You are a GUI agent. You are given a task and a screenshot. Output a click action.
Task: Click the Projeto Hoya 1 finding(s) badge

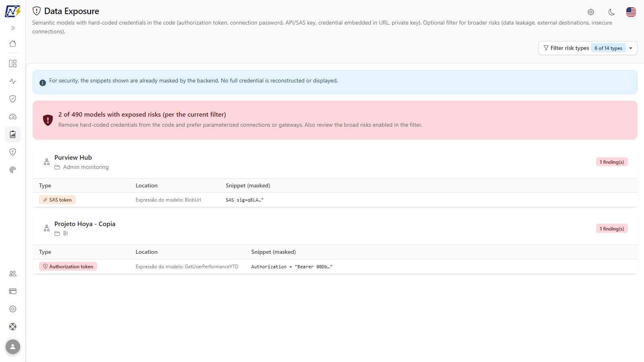(x=612, y=229)
